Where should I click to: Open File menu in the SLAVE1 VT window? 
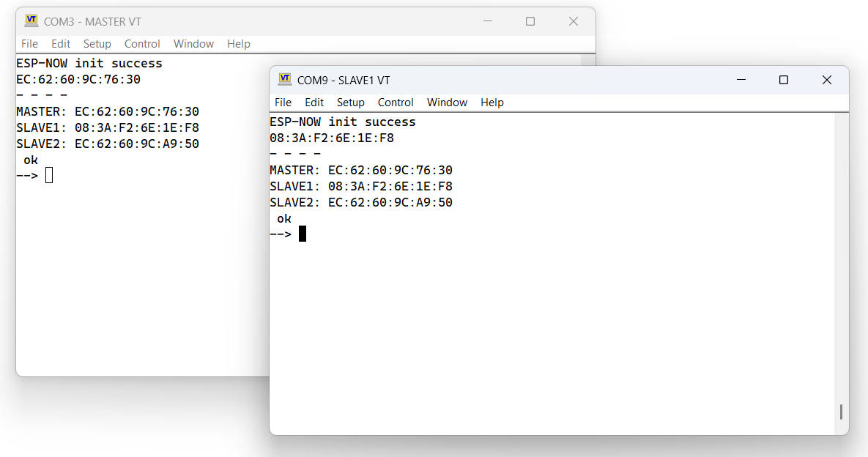click(283, 103)
